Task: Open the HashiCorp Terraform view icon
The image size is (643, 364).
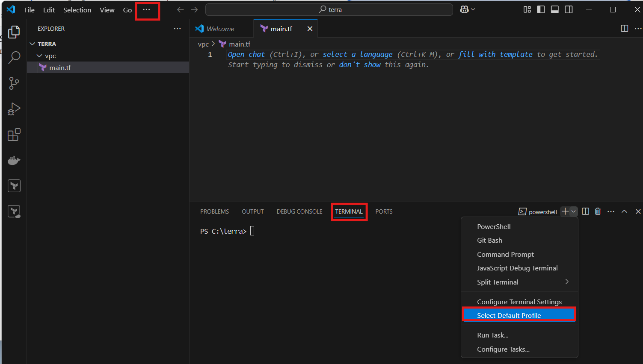Action: point(14,186)
